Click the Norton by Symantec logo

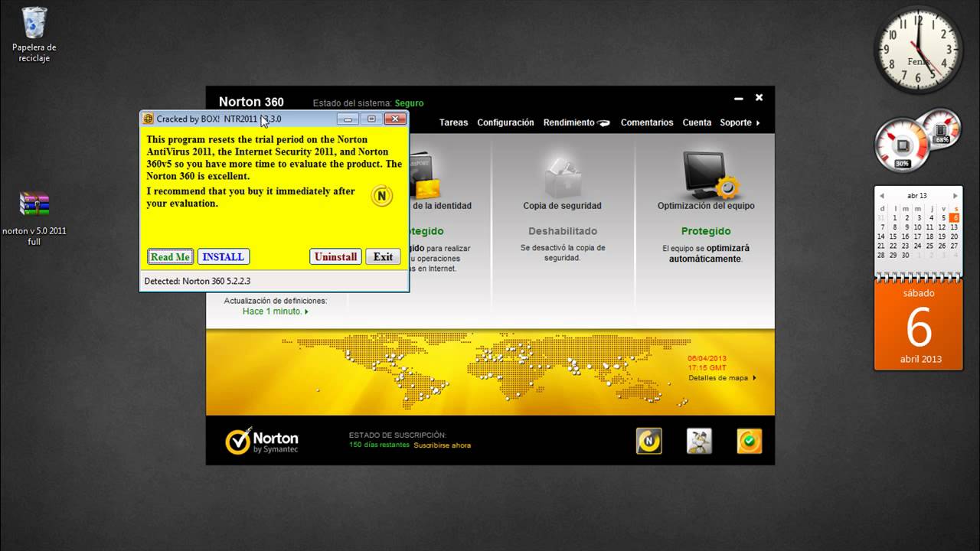pos(262,442)
